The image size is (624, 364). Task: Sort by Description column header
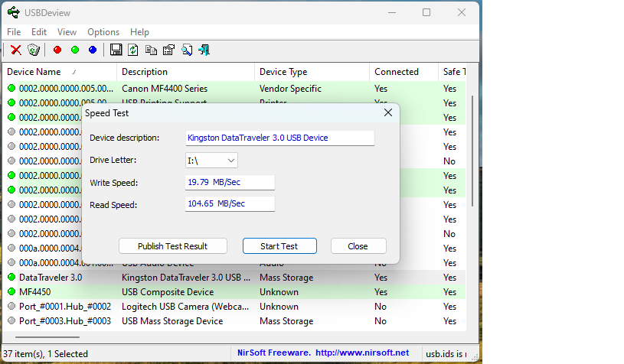[186, 72]
